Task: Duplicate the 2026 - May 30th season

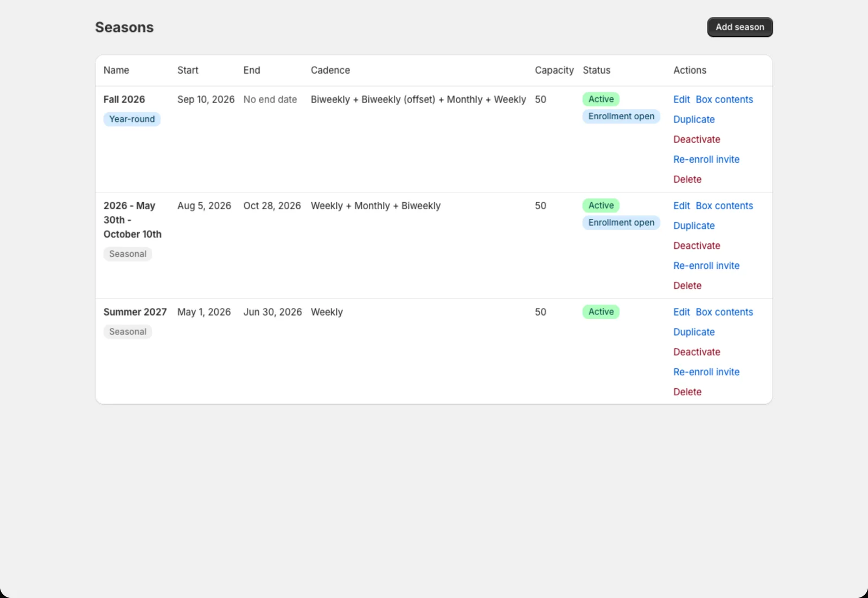Action: point(694,226)
